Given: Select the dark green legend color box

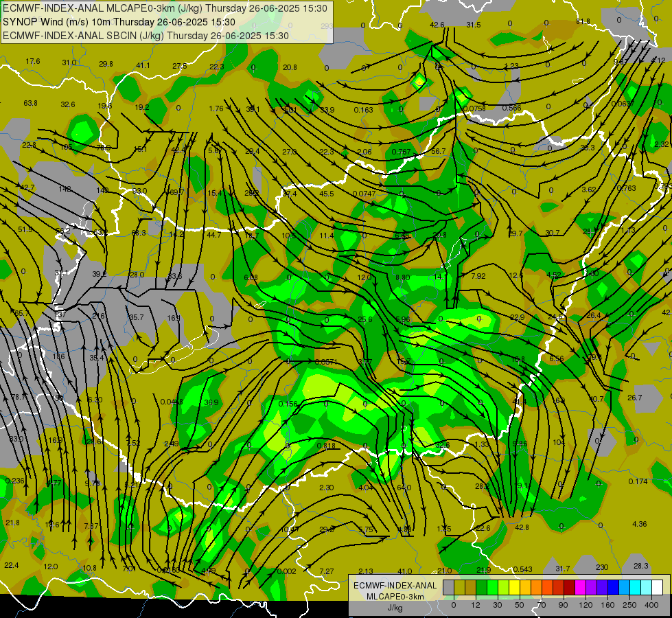Looking at the screenshot, I should tap(482, 587).
